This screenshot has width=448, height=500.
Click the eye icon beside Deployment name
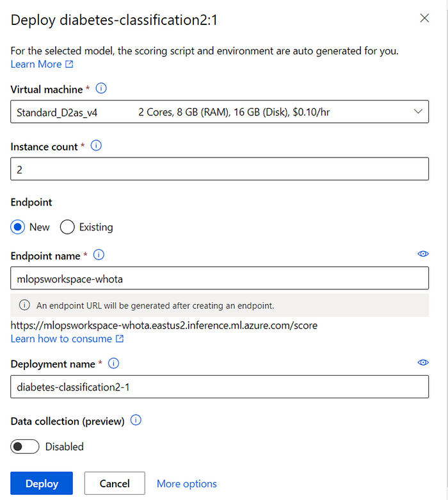(423, 362)
